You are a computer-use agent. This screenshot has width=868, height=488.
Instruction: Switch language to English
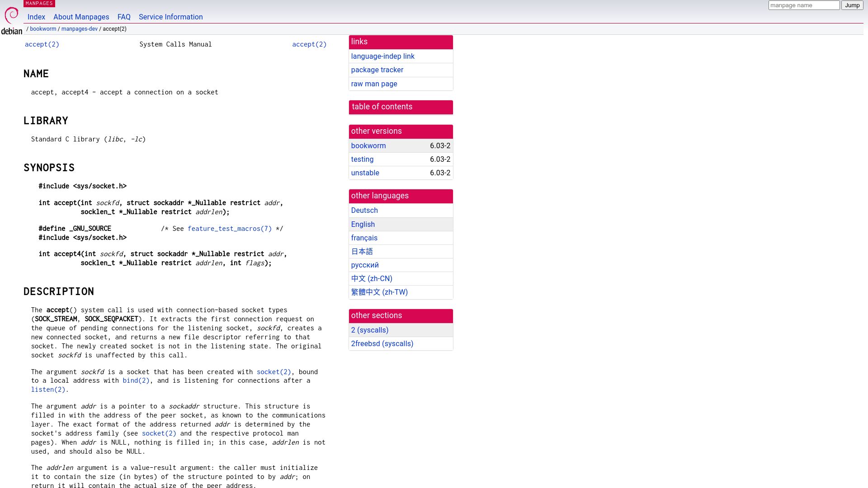coord(363,225)
